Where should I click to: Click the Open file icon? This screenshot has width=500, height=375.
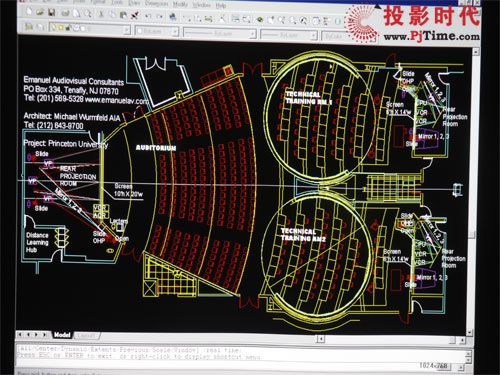tap(40, 13)
